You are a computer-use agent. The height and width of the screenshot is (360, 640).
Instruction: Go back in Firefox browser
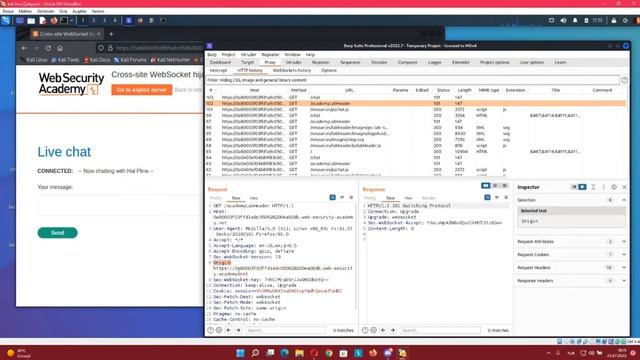[24, 48]
